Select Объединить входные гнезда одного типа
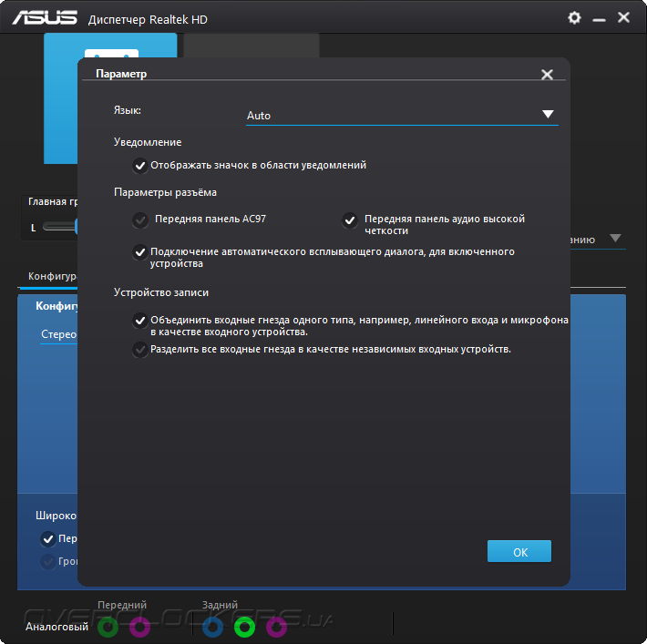 [x=140, y=320]
